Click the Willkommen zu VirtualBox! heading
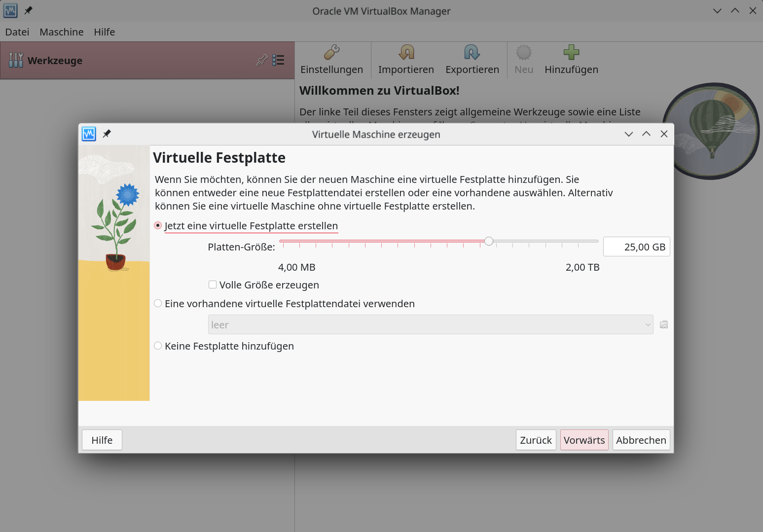This screenshot has height=532, width=763. click(x=379, y=91)
